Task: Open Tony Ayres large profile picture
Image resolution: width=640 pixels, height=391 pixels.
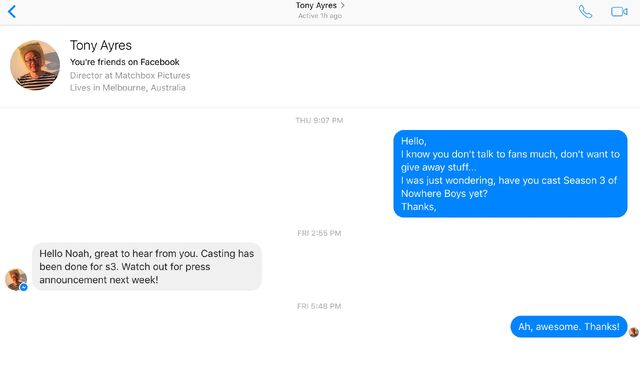Action: click(x=35, y=65)
